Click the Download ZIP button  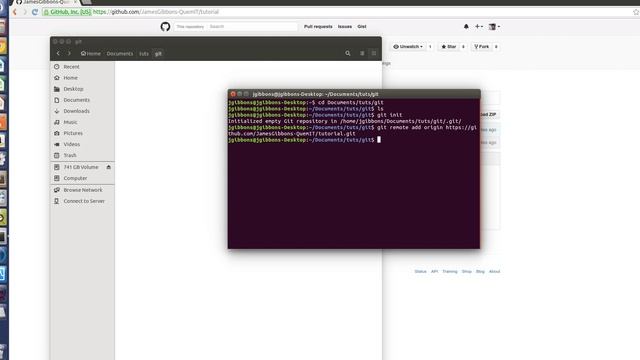[489, 115]
